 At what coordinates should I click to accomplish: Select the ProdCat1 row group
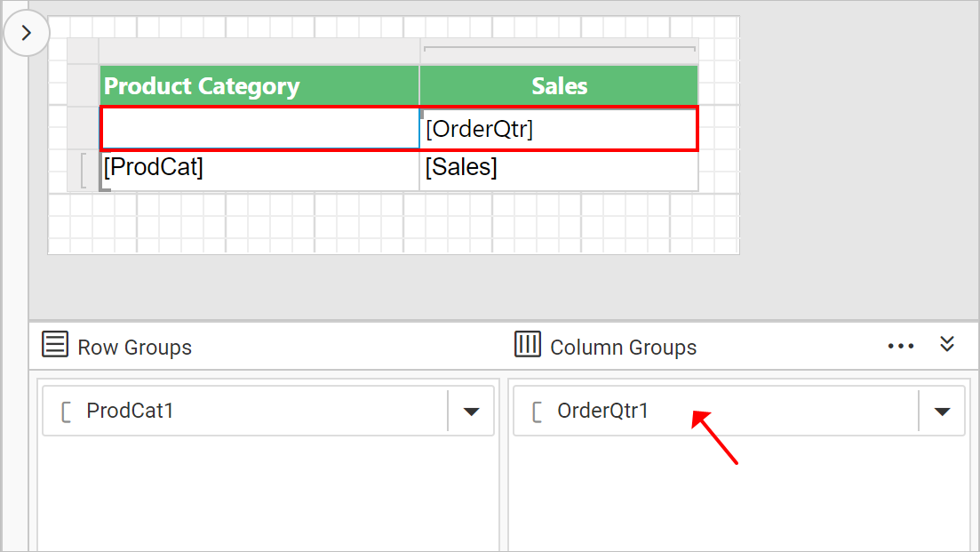(130, 411)
